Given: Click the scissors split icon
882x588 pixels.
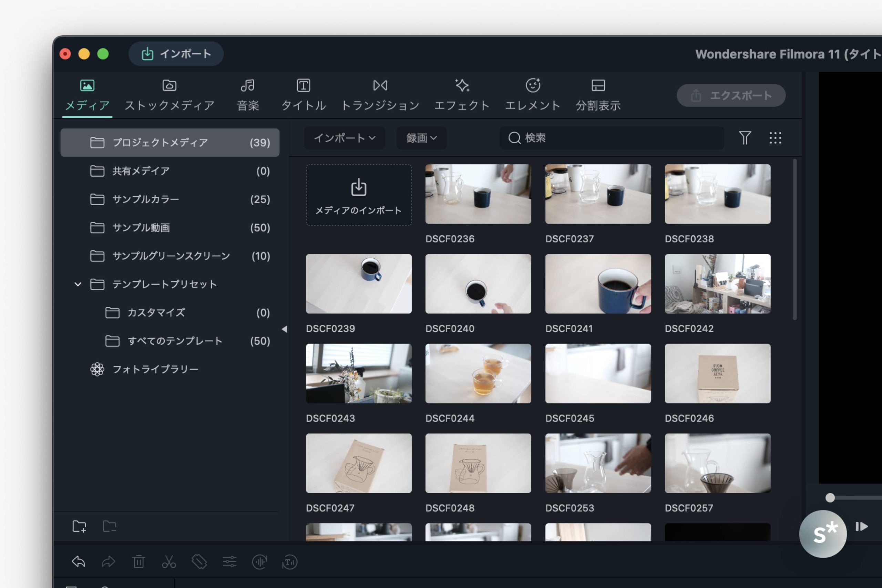Looking at the screenshot, I should [169, 561].
